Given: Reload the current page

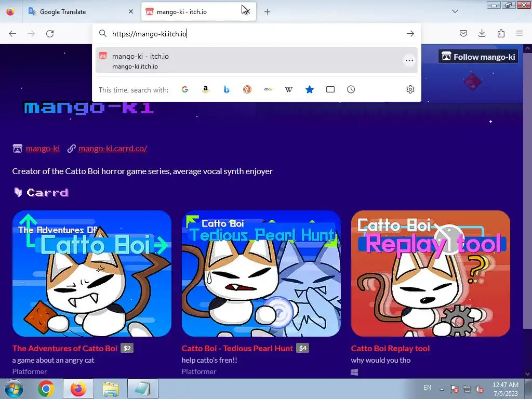Looking at the screenshot, I should coord(50,34).
